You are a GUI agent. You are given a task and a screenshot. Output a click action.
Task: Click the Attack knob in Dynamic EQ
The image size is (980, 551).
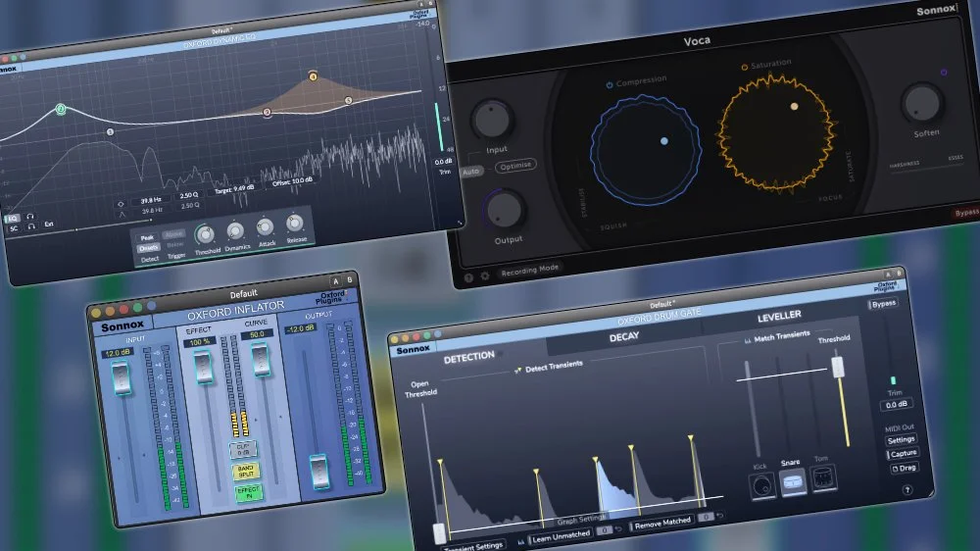pos(265,227)
